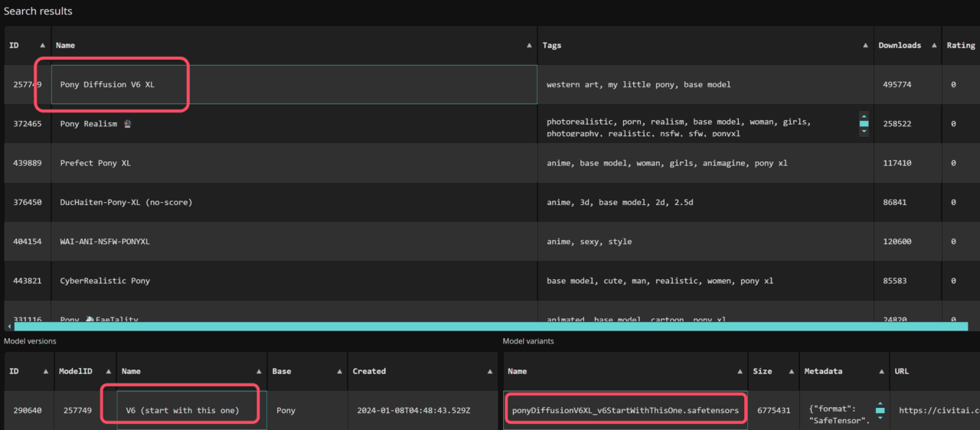Click up arrow in Pony Realism tags cell
This screenshot has height=430, width=980.
(x=864, y=116)
